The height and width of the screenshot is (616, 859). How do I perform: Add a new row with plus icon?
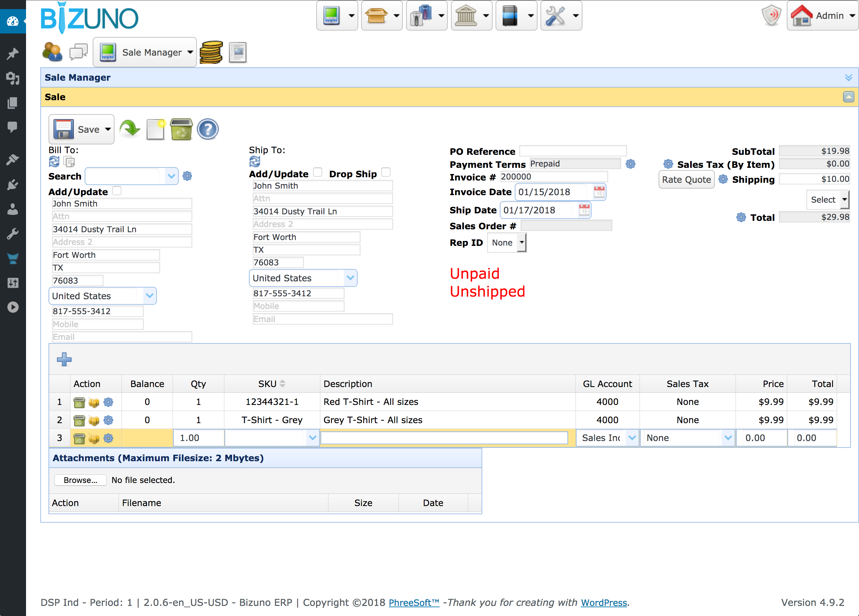(64, 359)
